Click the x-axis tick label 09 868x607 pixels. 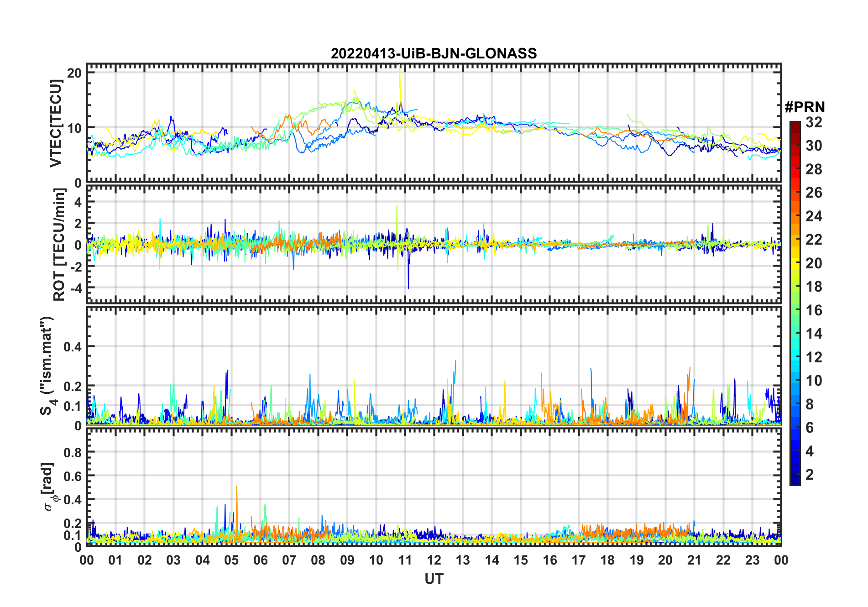coord(347,560)
